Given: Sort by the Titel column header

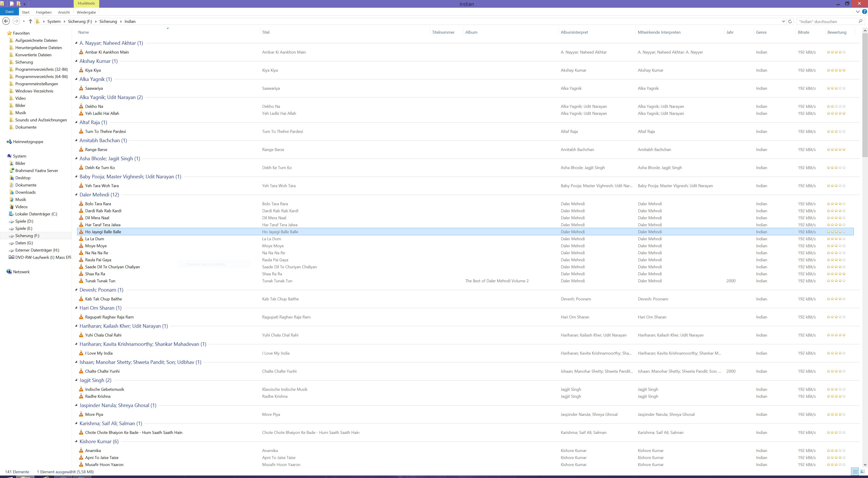Looking at the screenshot, I should (x=266, y=32).
